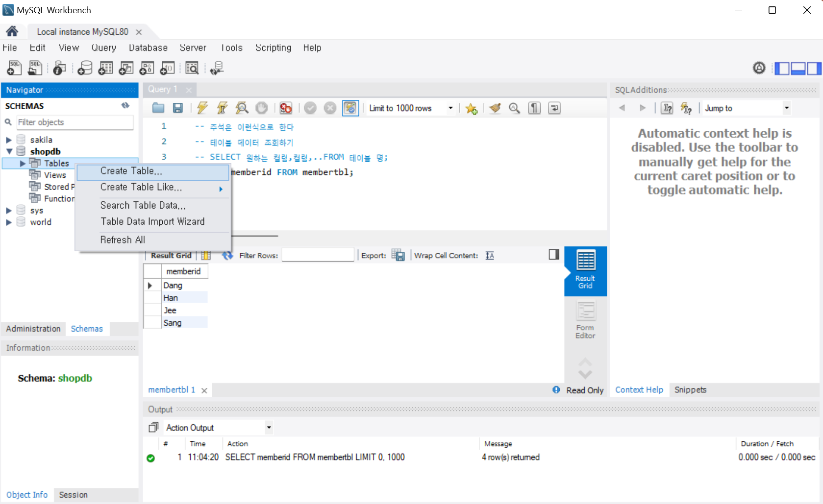Run EXPLAIN on the current statement

242,108
